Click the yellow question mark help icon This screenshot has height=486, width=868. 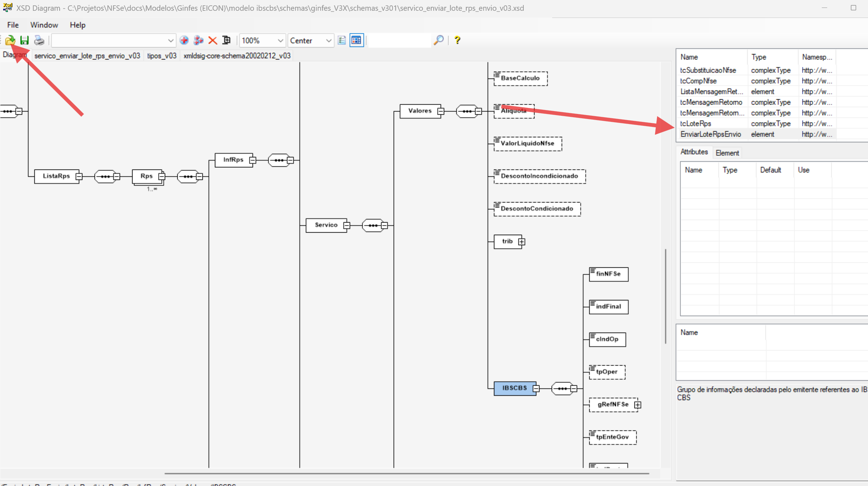[457, 40]
